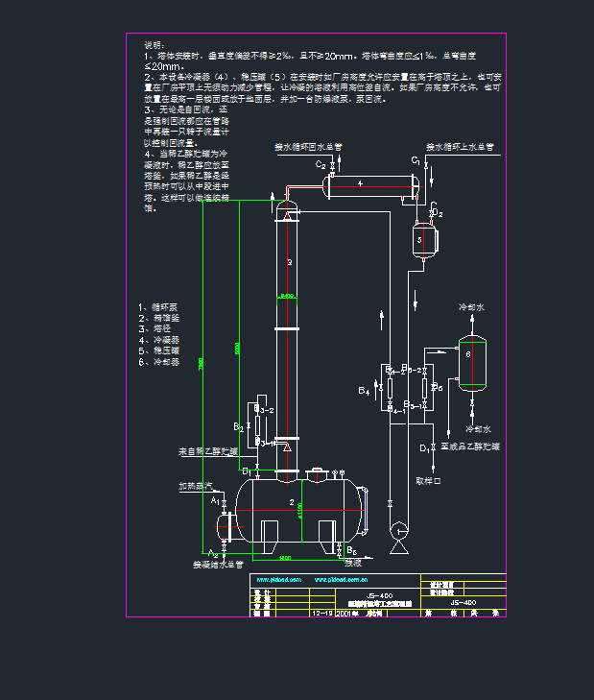This screenshot has width=594, height=700.
Task: Select the valve labeled A1 near steam inlet
Action: [x=222, y=502]
